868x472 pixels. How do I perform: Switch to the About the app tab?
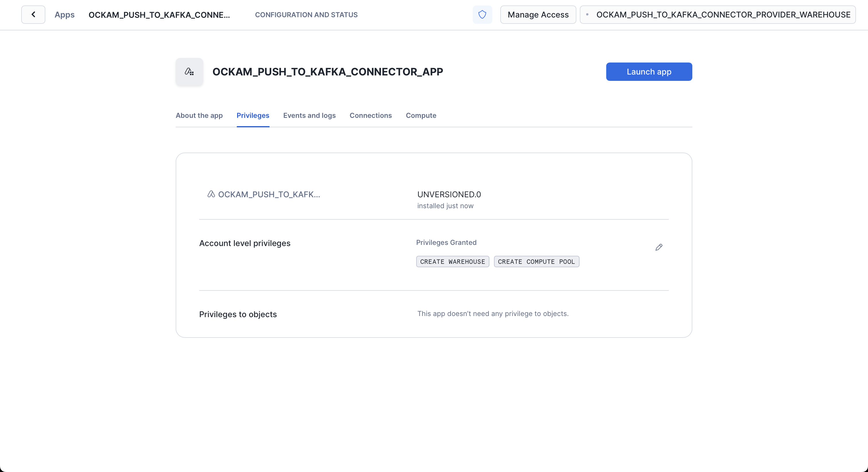(199, 115)
